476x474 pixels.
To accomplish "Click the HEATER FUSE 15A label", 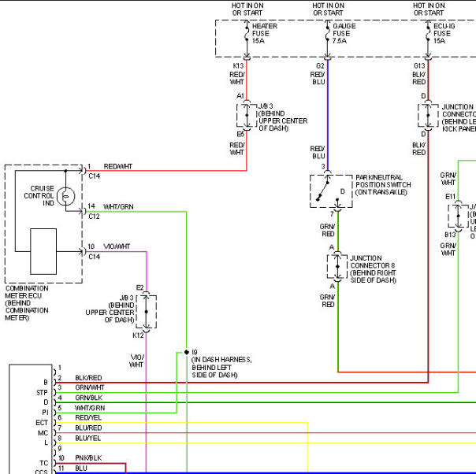I will coord(265,33).
